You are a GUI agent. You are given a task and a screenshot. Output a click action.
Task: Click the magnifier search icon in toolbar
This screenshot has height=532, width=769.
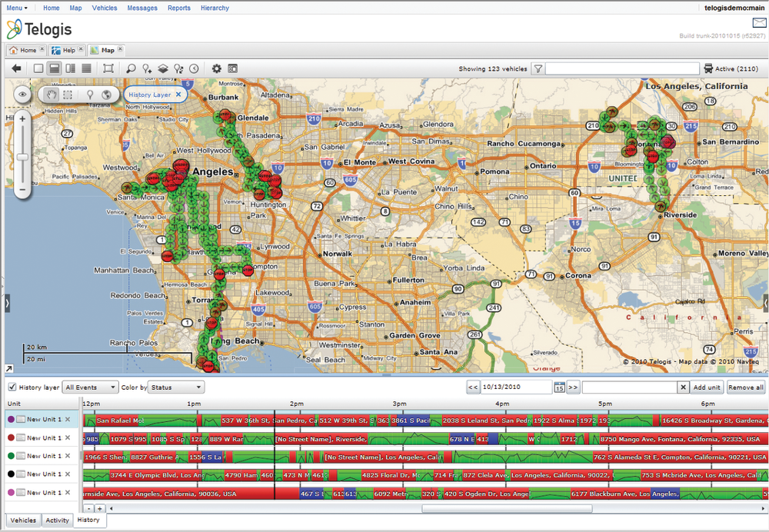pyautogui.click(x=131, y=68)
